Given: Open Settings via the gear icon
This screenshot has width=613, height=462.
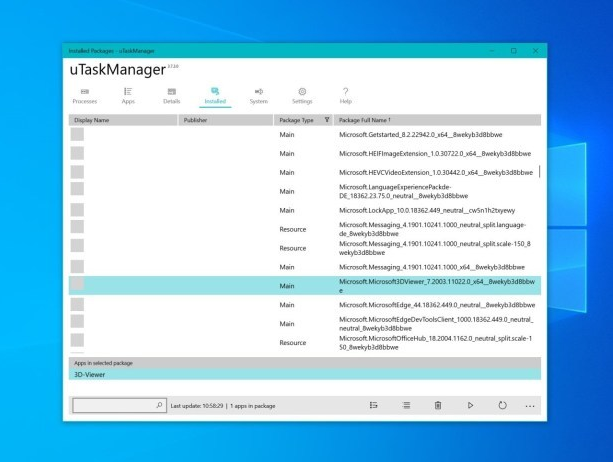Looking at the screenshot, I should (x=302, y=95).
